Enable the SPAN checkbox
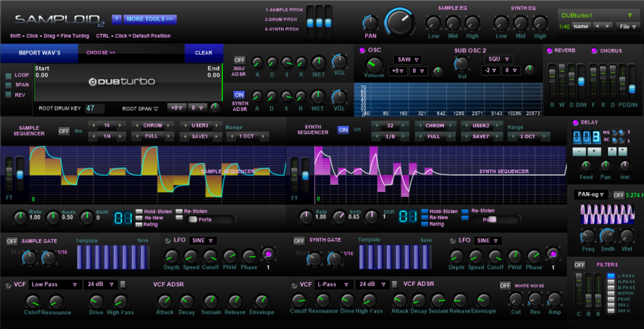The image size is (644, 329). (8, 85)
